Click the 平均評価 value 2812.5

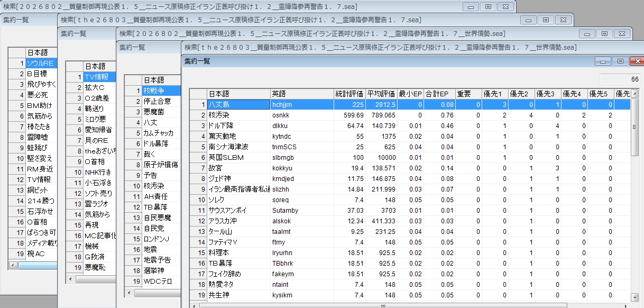pyautogui.click(x=381, y=104)
